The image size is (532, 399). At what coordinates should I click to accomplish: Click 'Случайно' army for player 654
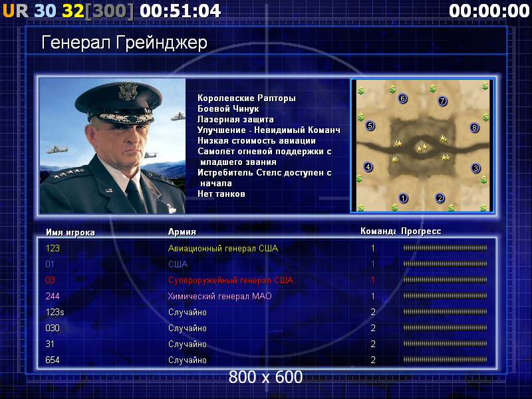pyautogui.click(x=188, y=360)
